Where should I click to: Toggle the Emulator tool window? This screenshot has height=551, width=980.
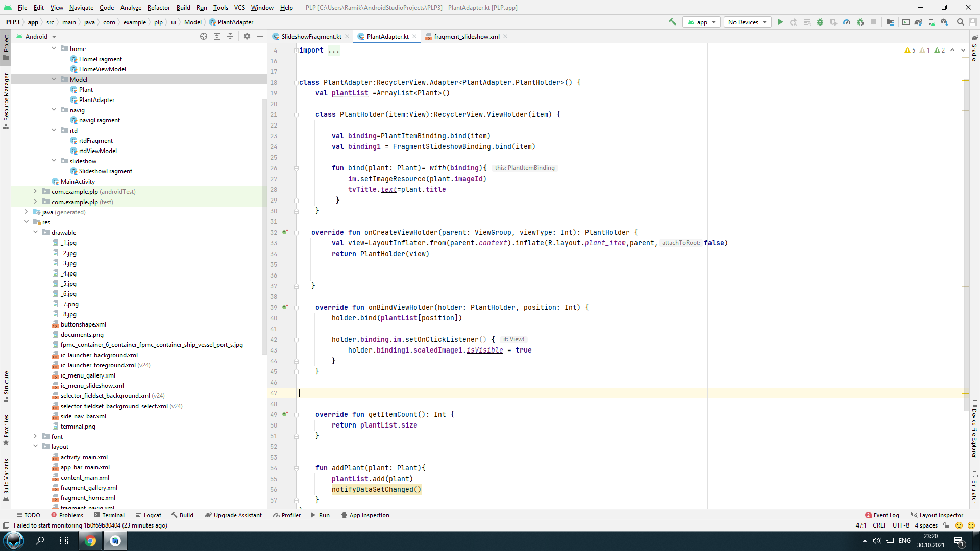[974, 487]
